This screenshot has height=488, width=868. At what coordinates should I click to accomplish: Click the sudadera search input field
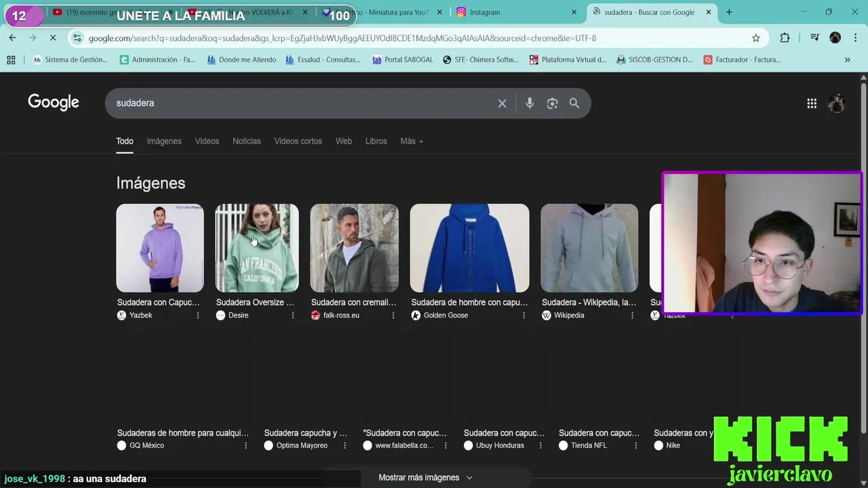[302, 103]
